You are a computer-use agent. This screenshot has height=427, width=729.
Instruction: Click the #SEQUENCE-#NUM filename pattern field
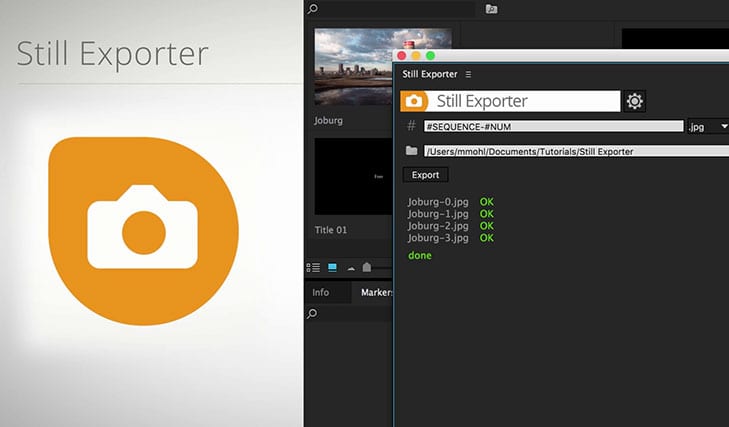point(553,126)
